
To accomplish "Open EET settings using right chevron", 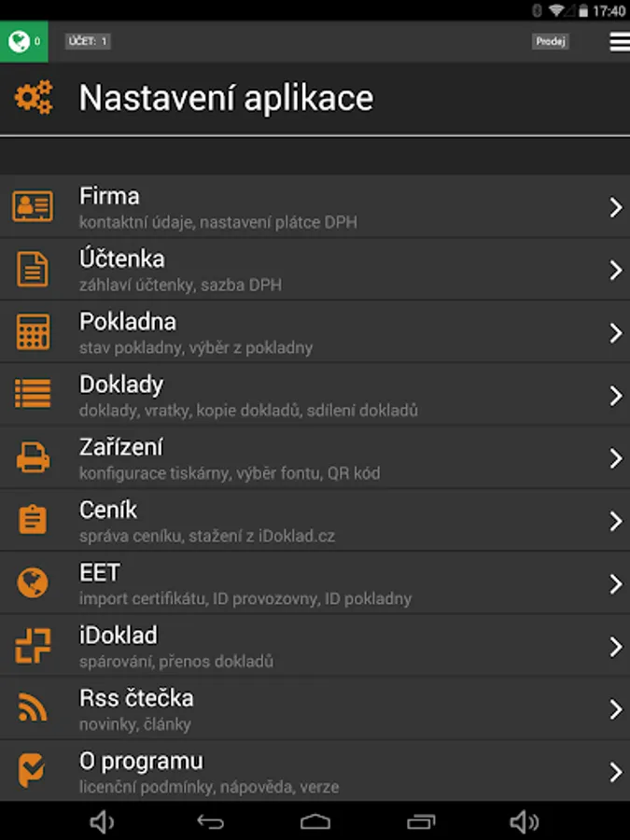I will 615,584.
